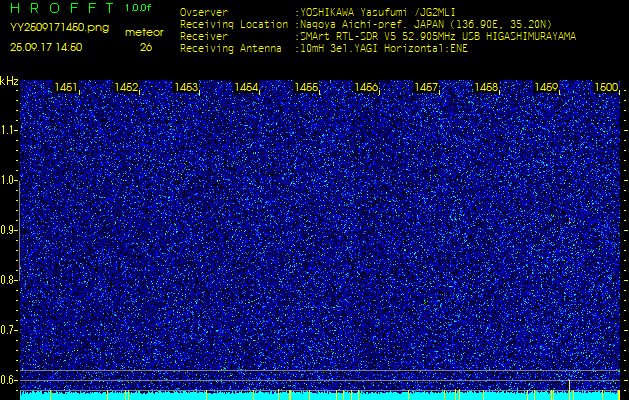Click the 0.6 kHz frequency label
The image size is (629, 400).
pyautogui.click(x=8, y=380)
